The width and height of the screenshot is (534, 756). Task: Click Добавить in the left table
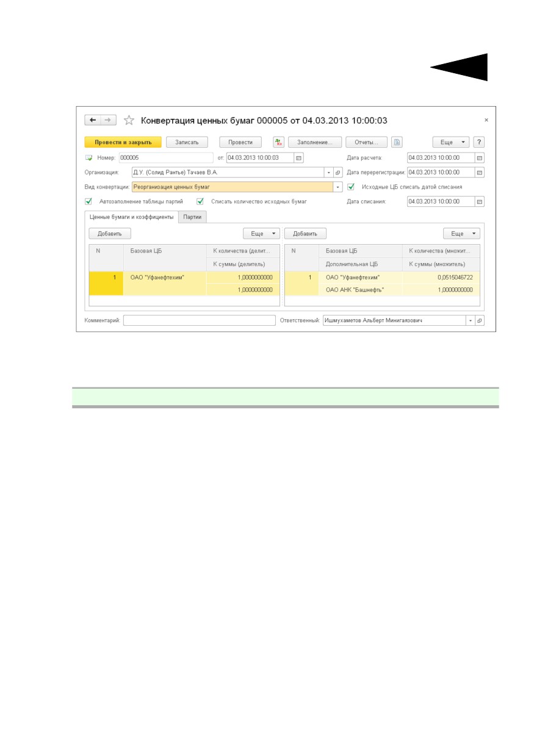110,234
